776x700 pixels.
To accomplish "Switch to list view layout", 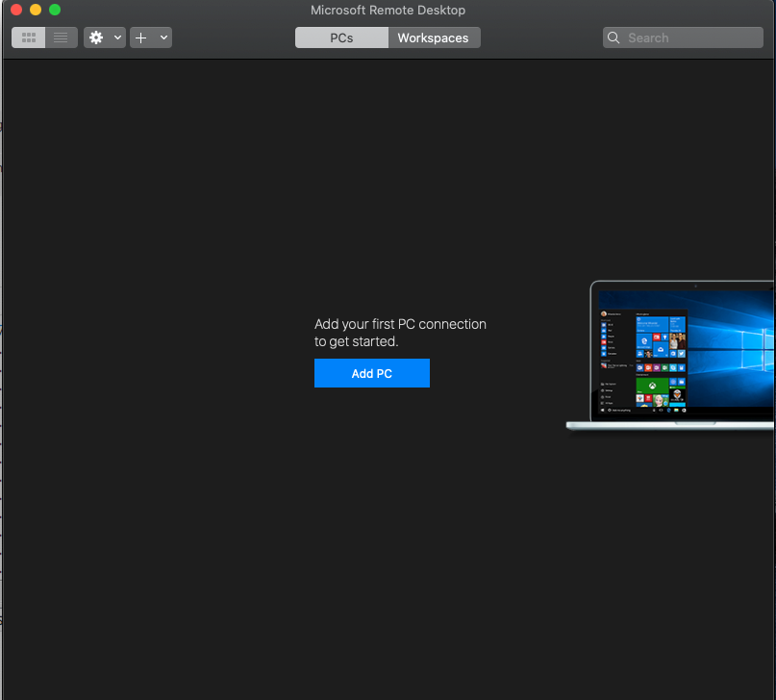I will point(61,37).
